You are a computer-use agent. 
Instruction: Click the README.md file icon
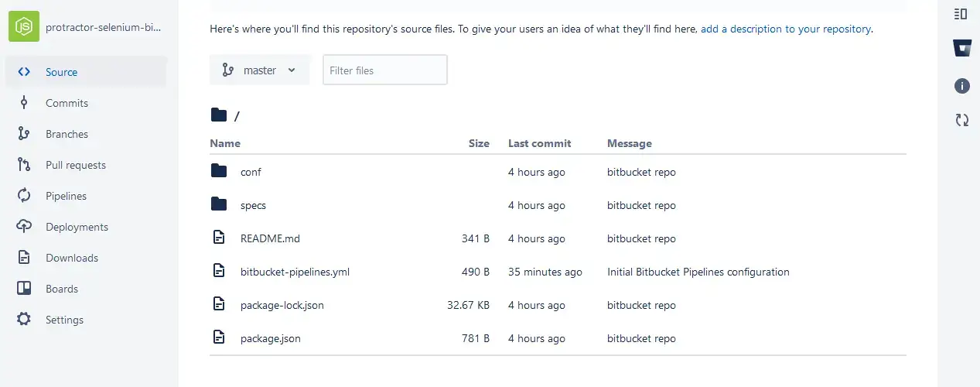point(219,238)
